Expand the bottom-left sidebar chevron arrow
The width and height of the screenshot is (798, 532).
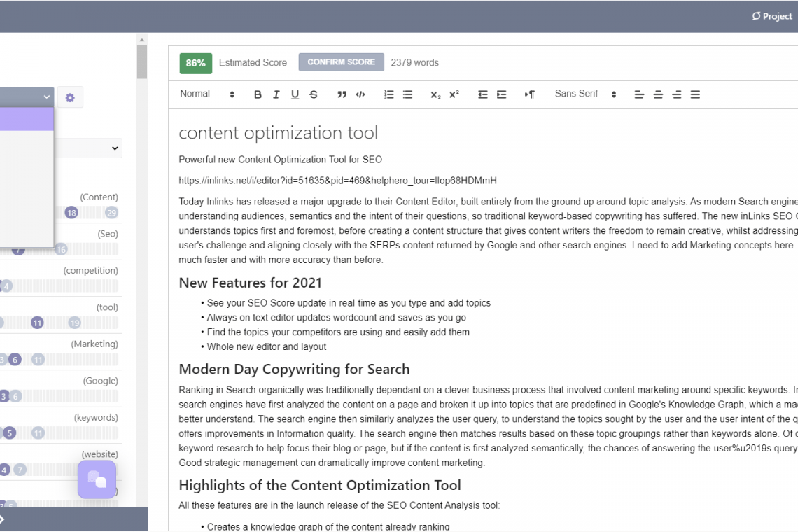tap(3, 520)
